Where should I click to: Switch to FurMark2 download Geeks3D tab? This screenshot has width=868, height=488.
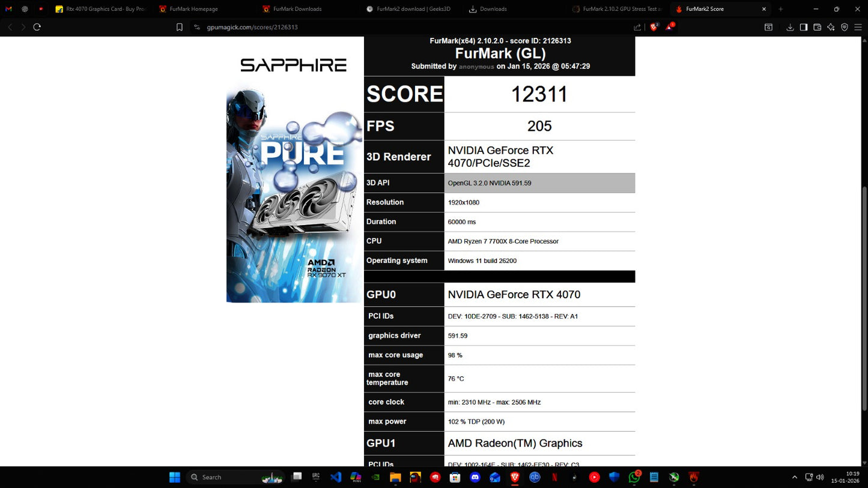point(407,9)
